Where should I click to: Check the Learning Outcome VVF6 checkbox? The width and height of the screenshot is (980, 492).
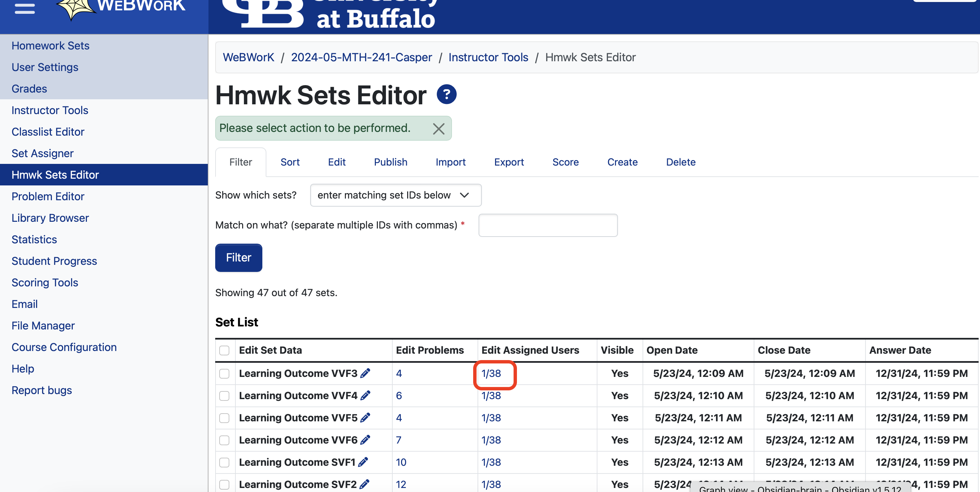pos(224,440)
